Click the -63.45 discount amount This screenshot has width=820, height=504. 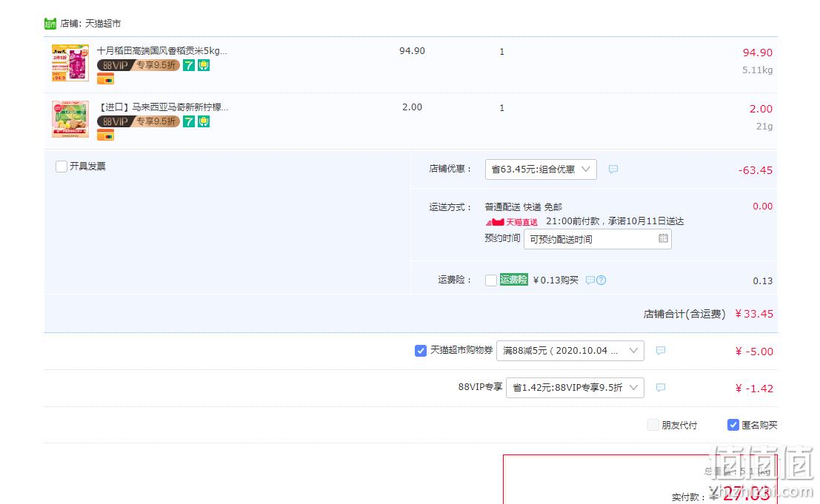[755, 170]
